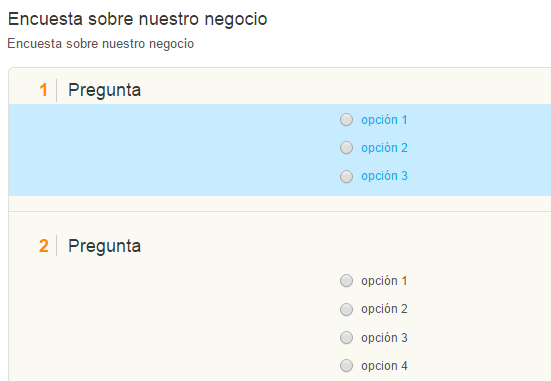Image resolution: width=551 pixels, height=381 pixels.
Task: Select opción 2 radio in question 2
Action: point(346,309)
